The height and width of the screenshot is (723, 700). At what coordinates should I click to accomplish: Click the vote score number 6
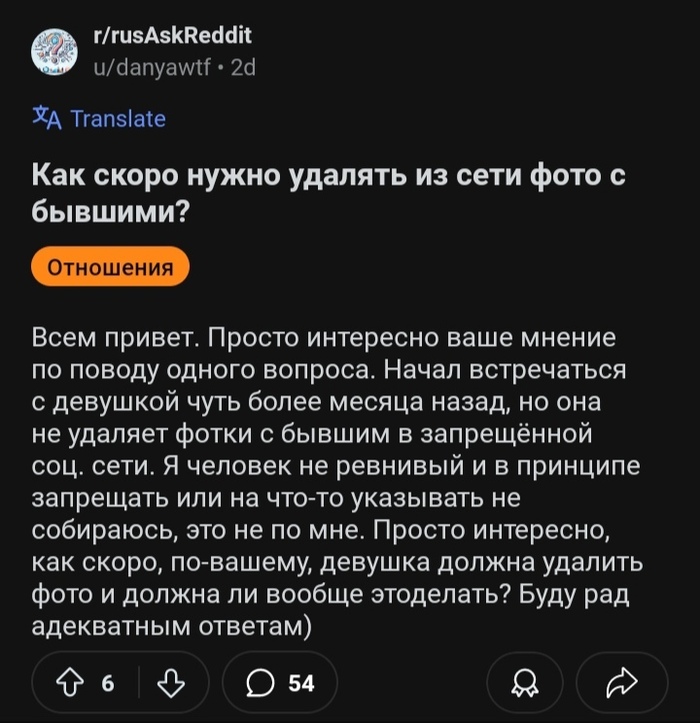click(x=107, y=683)
